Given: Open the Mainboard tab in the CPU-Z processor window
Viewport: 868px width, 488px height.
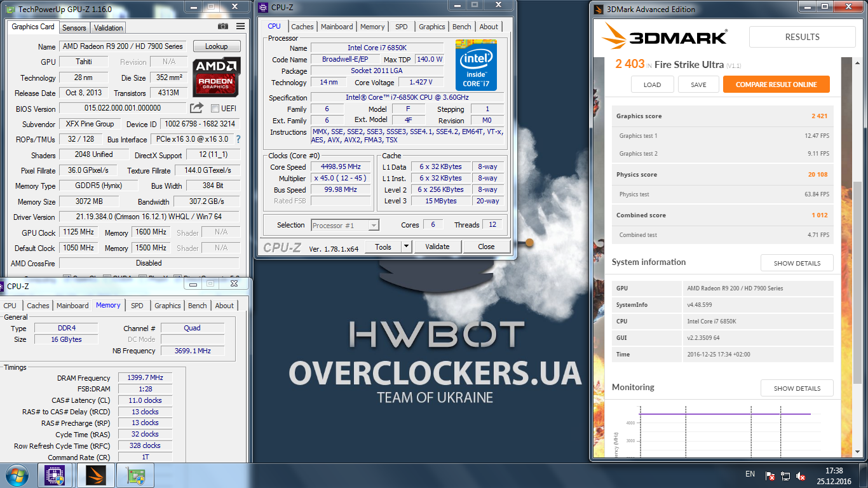Looking at the screenshot, I should tap(337, 27).
